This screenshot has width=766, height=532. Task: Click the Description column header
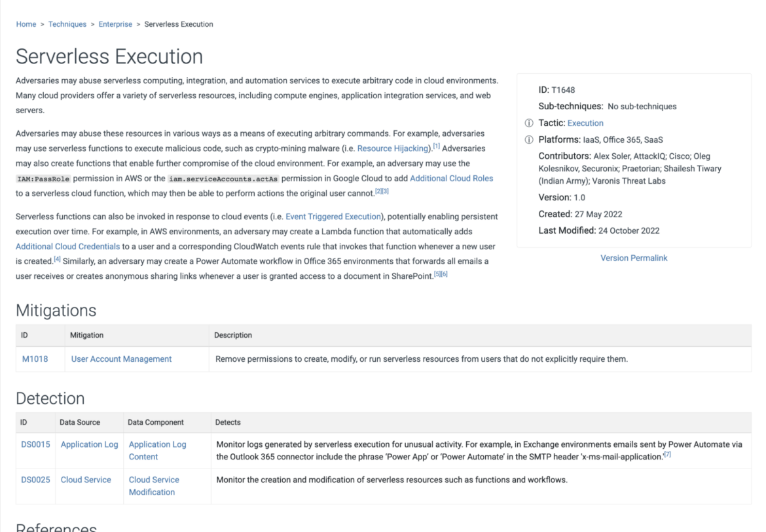coord(233,335)
